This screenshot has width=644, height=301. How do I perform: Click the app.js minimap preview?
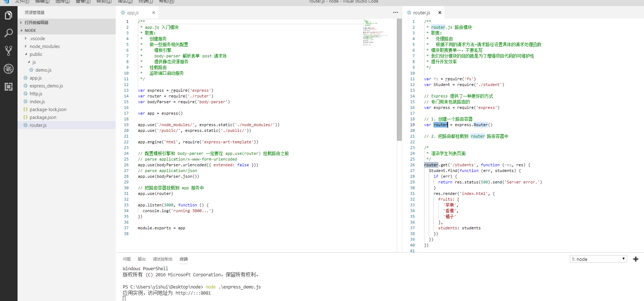pos(375,32)
